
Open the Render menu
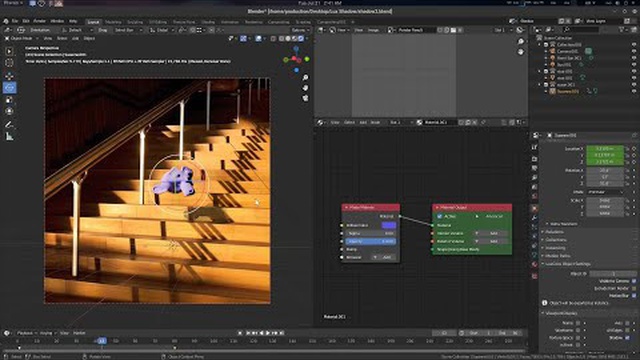pyautogui.click(x=39, y=21)
